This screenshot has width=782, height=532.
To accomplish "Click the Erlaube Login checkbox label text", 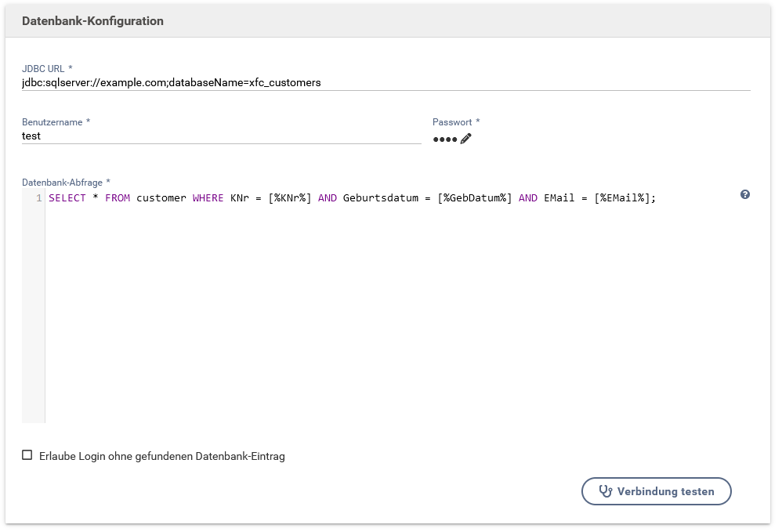I will tap(161, 456).
